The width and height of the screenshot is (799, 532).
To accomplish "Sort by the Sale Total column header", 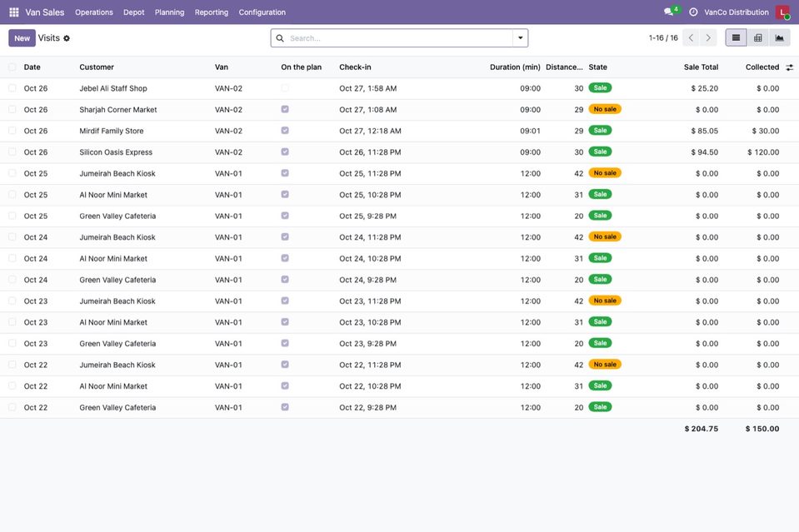I will 701,67.
